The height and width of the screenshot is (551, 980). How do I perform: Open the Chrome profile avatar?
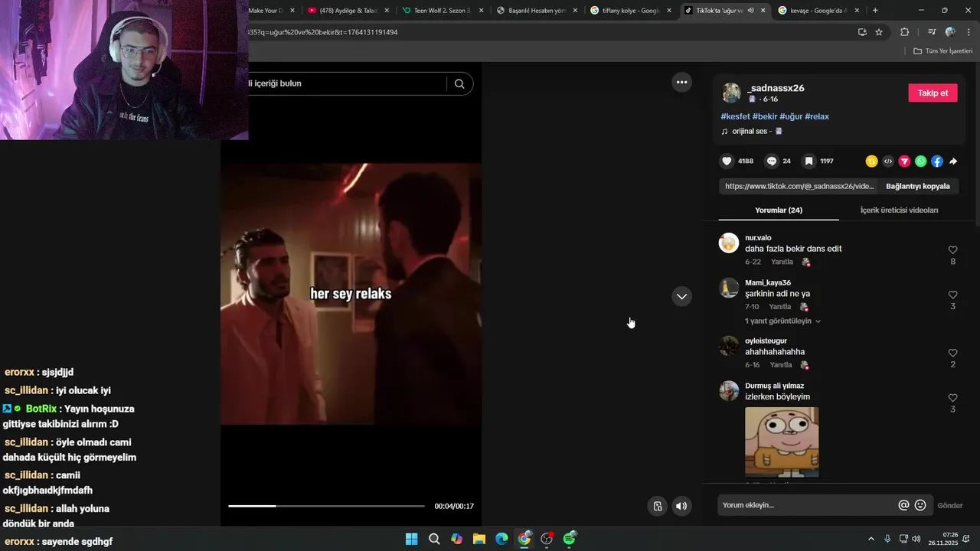point(950,32)
